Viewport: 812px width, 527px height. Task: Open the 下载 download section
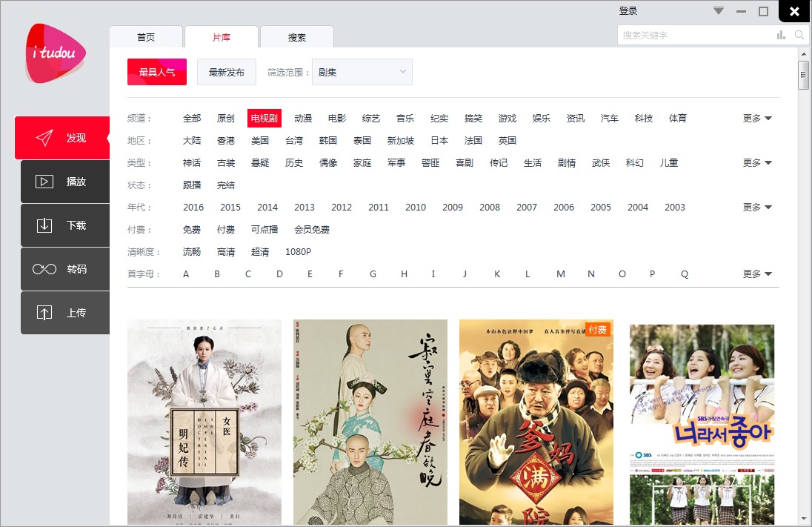[x=65, y=225]
